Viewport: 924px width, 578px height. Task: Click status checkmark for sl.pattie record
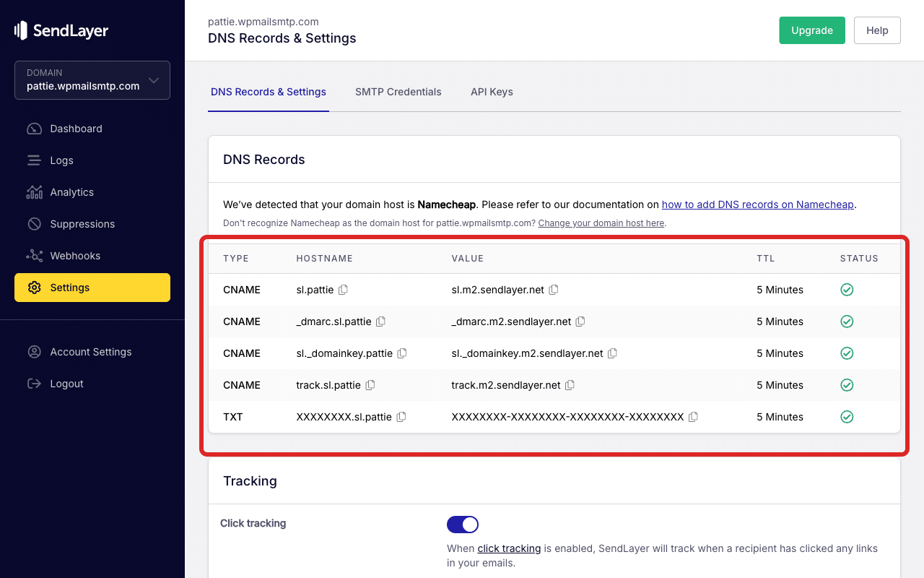click(x=847, y=290)
